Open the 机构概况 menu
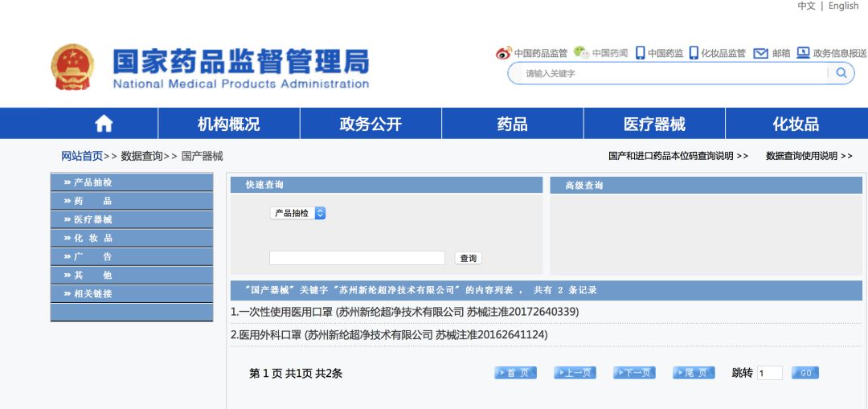This screenshot has width=868, height=409. tap(228, 124)
